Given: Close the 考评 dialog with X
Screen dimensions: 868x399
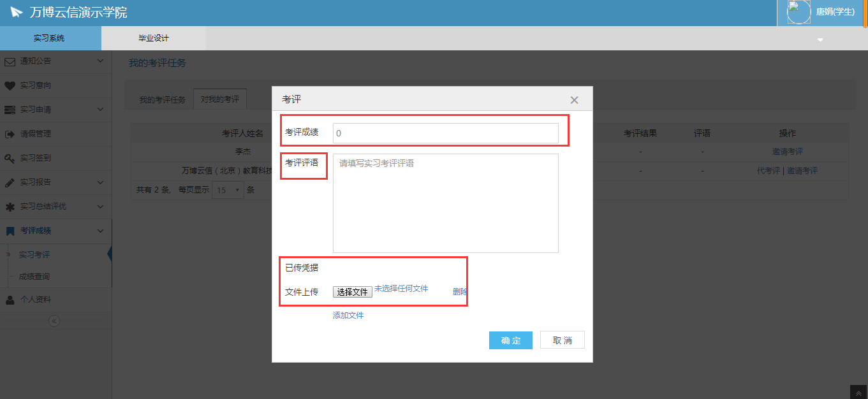Looking at the screenshot, I should click(574, 100).
